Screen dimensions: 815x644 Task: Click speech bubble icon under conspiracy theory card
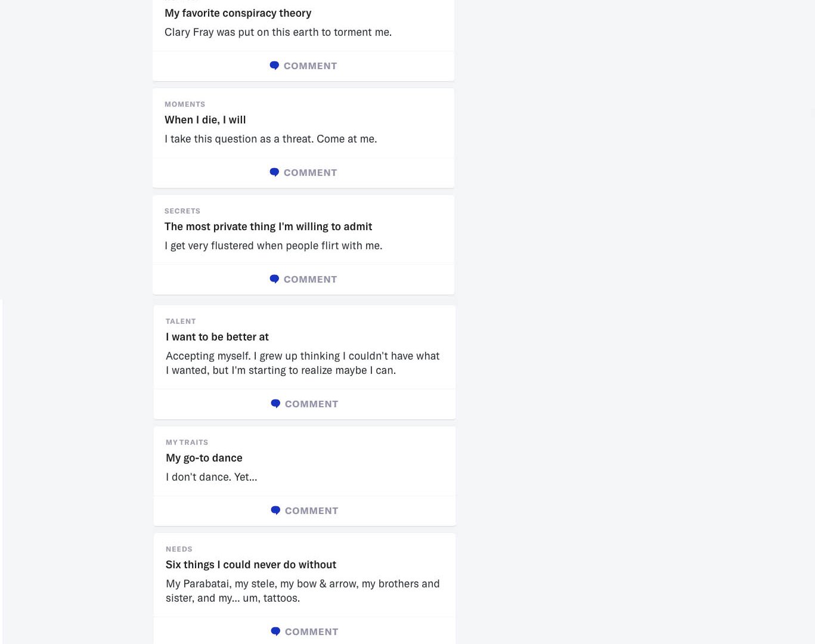(x=274, y=66)
